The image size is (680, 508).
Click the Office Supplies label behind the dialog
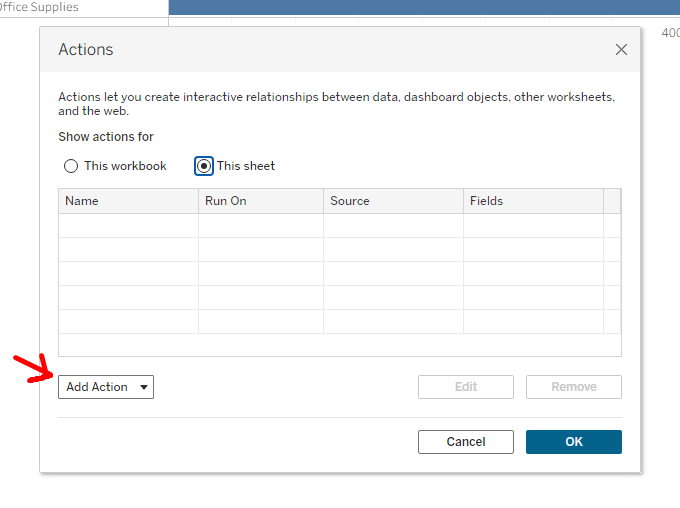pos(40,7)
